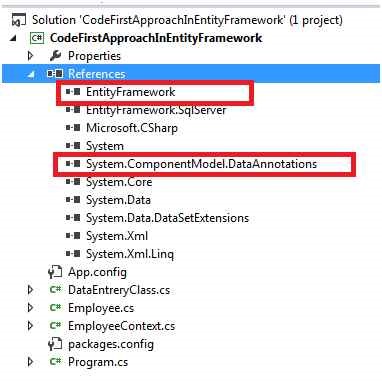Image resolution: width=382 pixels, height=383 pixels.
Task: Click the C# icon beside Program.cs
Action: pyautogui.click(x=55, y=362)
